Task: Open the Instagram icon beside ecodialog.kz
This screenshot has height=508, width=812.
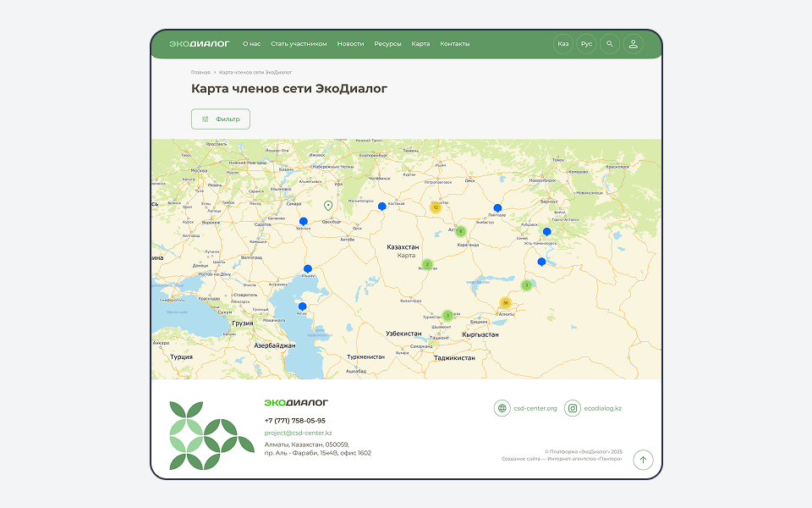Action: pos(572,407)
